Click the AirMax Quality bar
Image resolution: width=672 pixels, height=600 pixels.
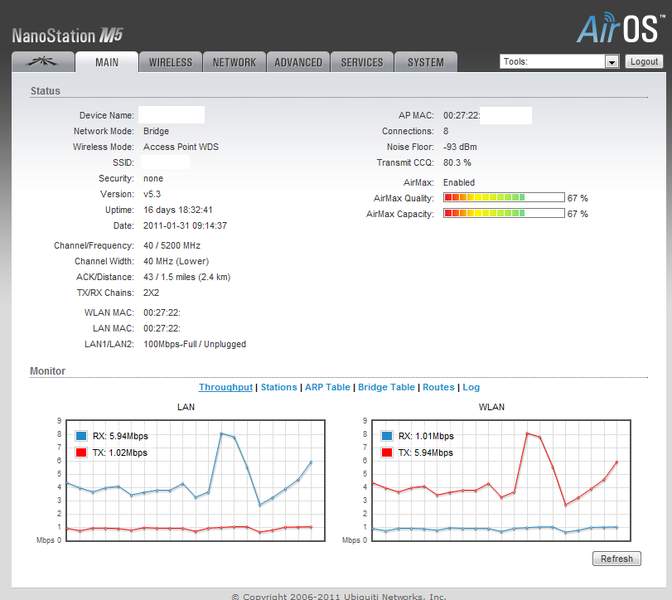pyautogui.click(x=504, y=197)
